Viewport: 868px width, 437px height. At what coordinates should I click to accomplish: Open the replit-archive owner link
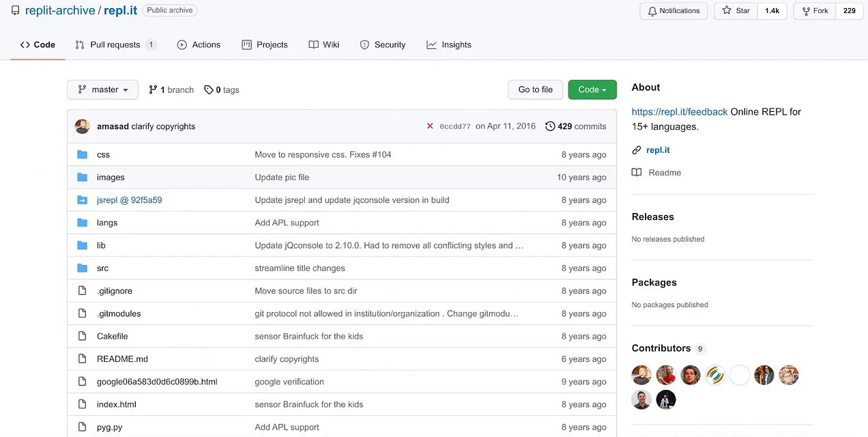59,10
